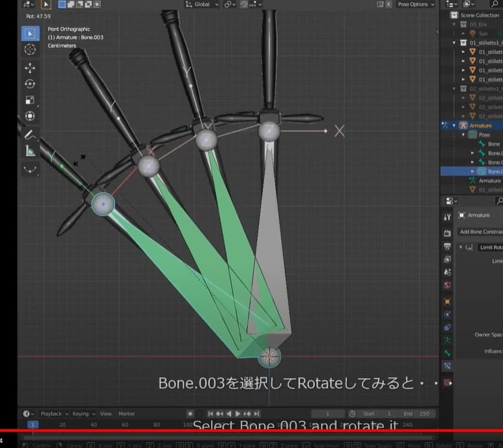This screenshot has height=448, width=503.
Task: Choose the Move tool in toolbar
Action: coord(30,68)
